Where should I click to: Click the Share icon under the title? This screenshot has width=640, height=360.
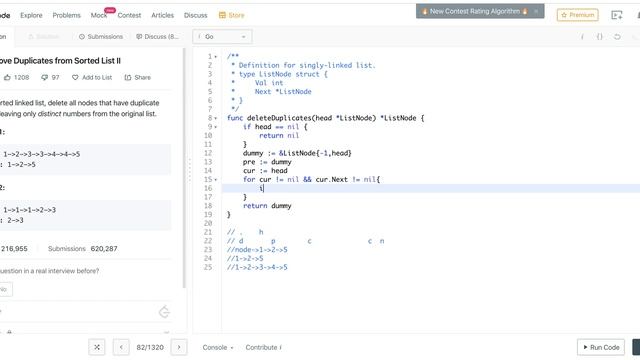click(128, 77)
